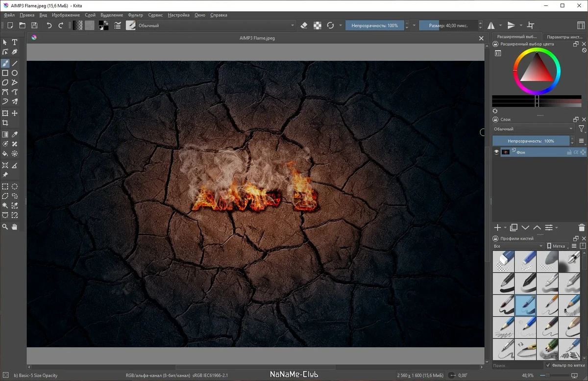
Task: Open layer blending mode Обычный dropdown
Action: (x=533, y=129)
